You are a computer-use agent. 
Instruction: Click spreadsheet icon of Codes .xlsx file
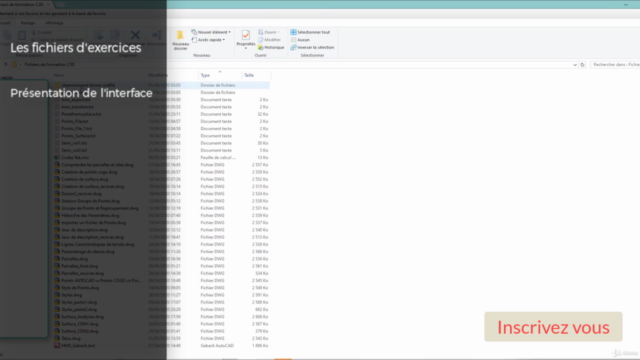(57, 157)
